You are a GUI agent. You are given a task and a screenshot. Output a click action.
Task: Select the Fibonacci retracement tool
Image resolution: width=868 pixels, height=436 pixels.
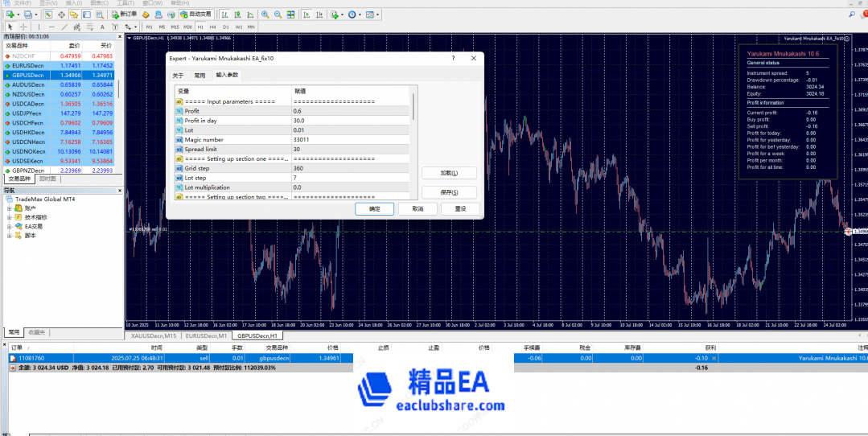[x=89, y=27]
